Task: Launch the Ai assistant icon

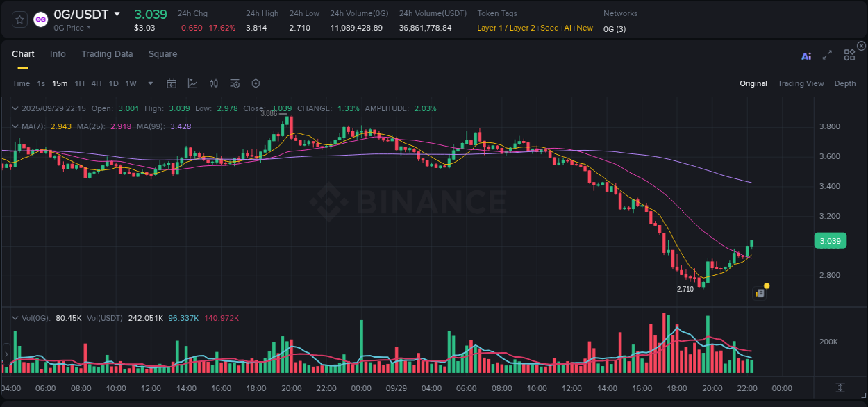Action: [806, 56]
